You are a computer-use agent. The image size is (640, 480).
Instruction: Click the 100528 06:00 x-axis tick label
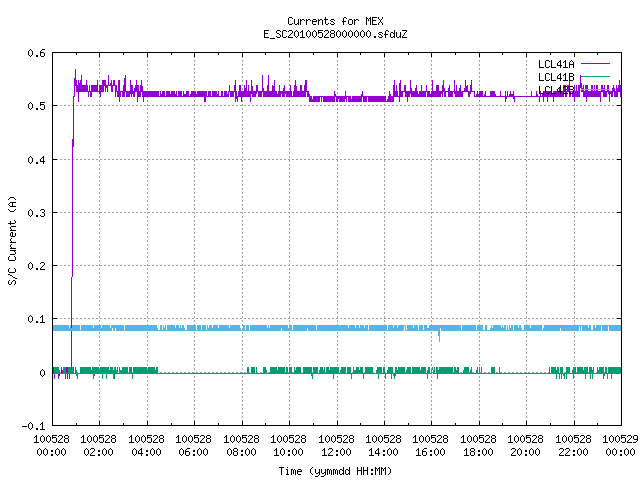pyautogui.click(x=193, y=446)
